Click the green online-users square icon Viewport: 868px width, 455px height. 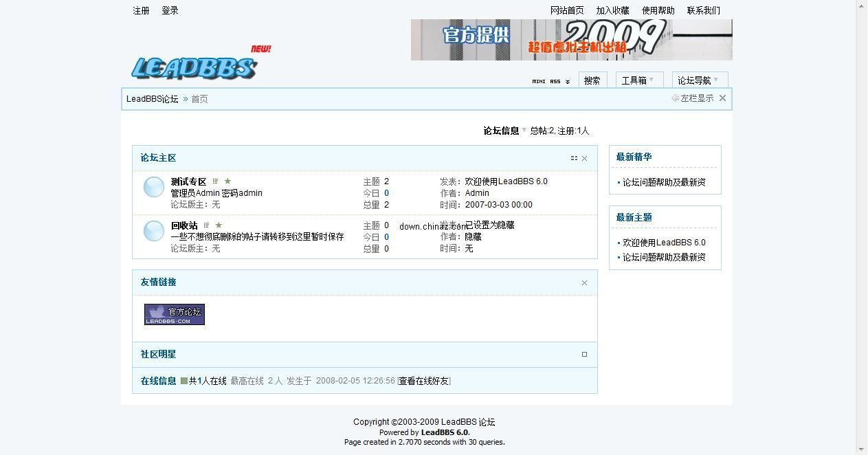(184, 381)
